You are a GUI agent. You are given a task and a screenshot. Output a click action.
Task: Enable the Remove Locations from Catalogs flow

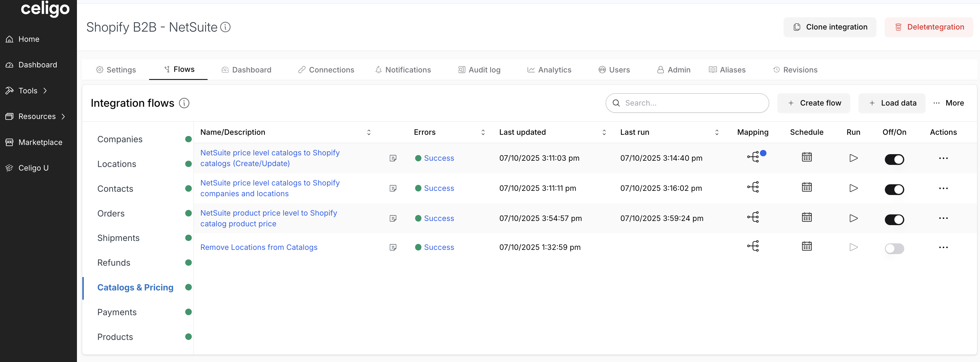tap(894, 249)
